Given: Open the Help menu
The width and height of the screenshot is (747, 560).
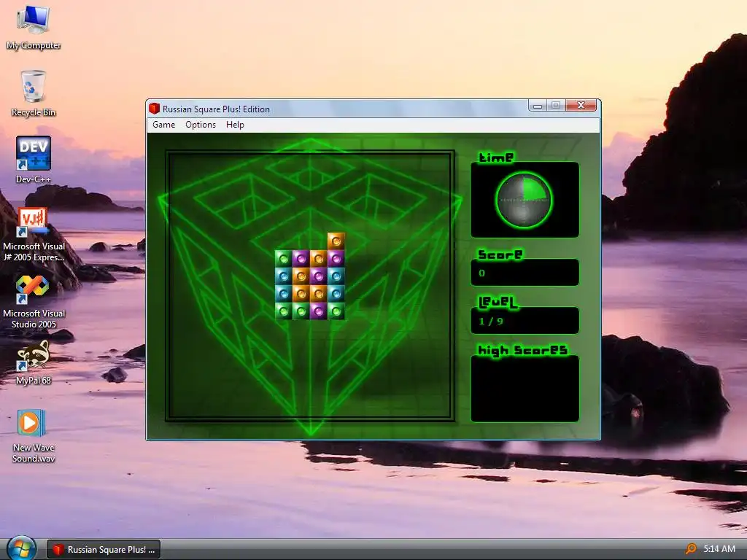Looking at the screenshot, I should (235, 125).
